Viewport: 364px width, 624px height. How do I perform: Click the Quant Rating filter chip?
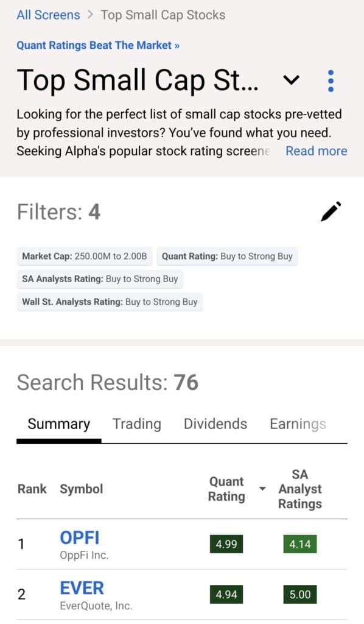click(228, 257)
